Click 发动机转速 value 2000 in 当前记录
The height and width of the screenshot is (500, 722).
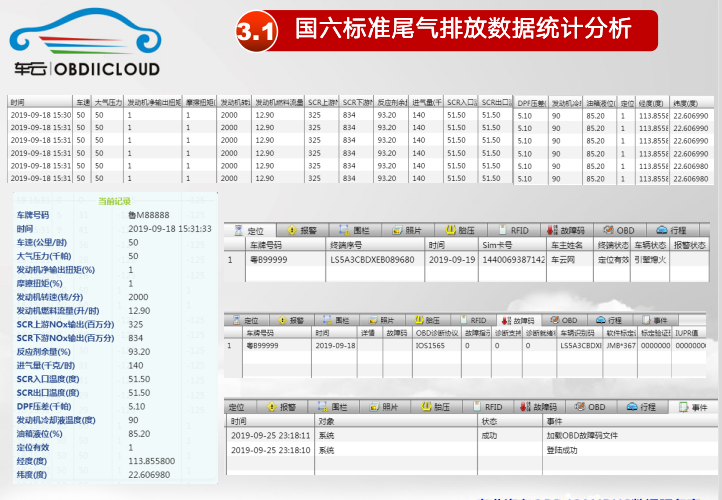pyautogui.click(x=138, y=297)
